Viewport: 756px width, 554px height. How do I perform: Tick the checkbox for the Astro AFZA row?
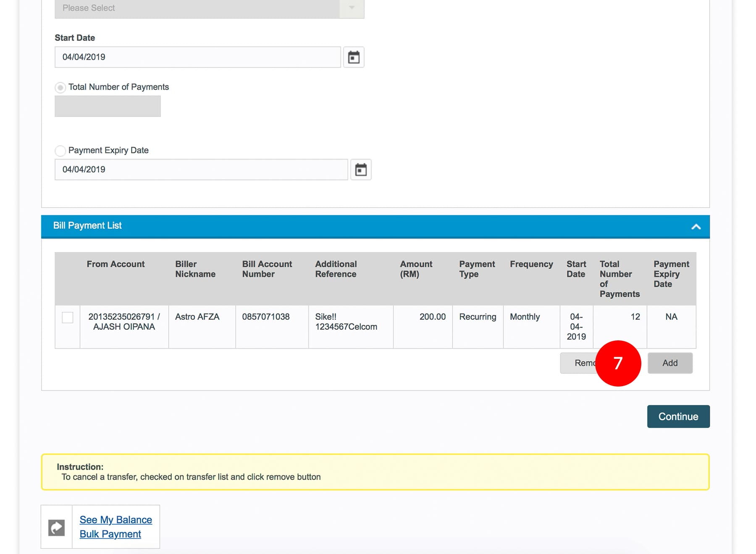[x=68, y=317]
